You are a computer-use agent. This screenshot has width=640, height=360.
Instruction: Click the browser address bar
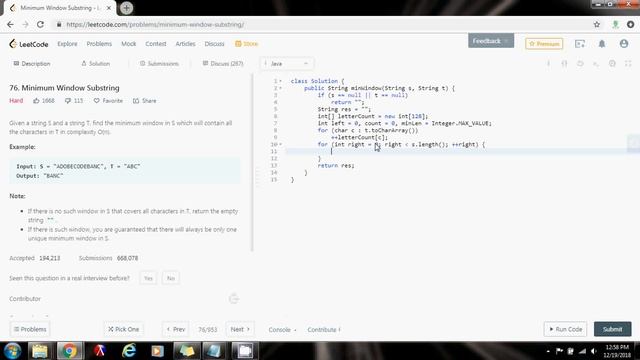[x=322, y=24]
